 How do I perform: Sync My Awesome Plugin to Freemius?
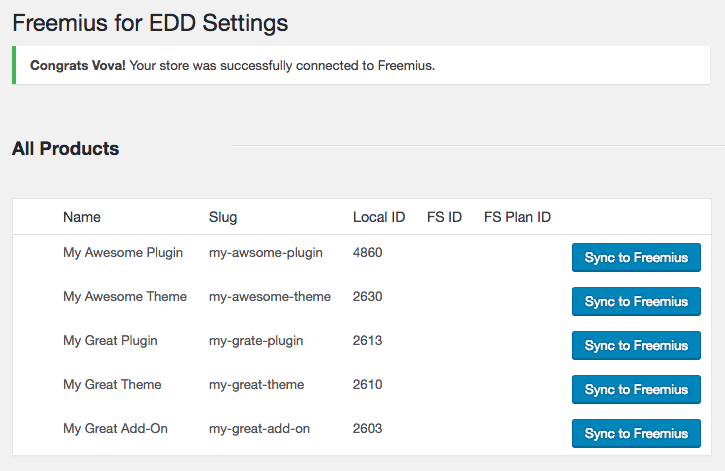tap(636, 257)
